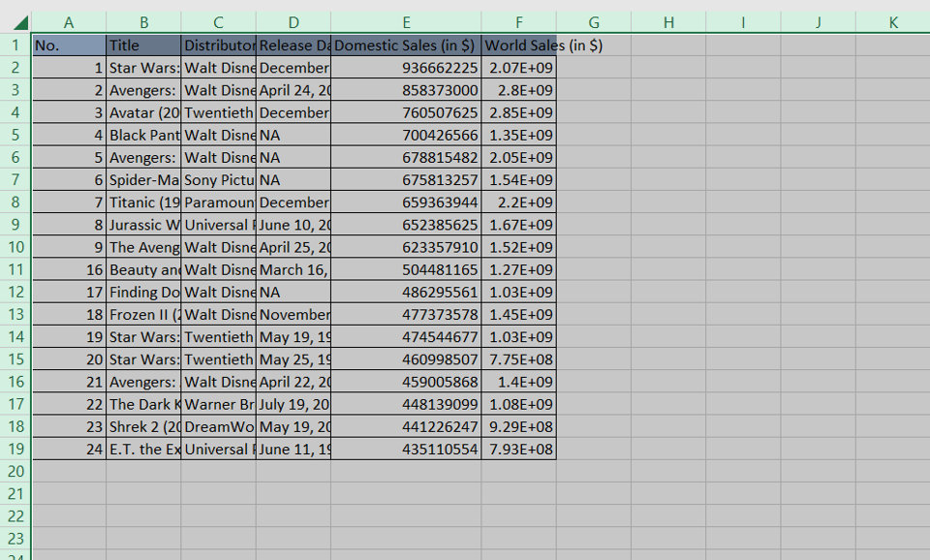Click cell with value 678815482
This screenshot has height=560, width=930.
coord(406,157)
